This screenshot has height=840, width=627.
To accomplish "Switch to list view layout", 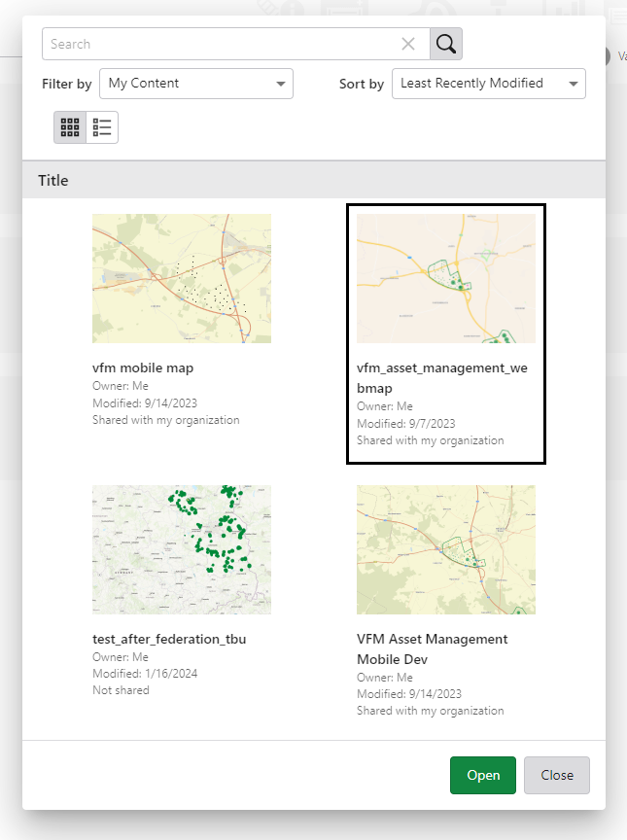I will (102, 127).
